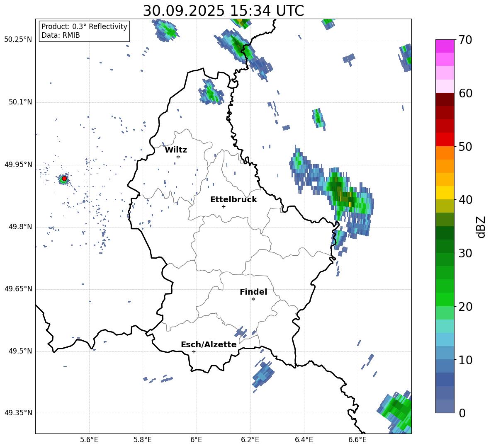
Task: Pick the bright red swatch above 50 dBZ
Action: 445,140
